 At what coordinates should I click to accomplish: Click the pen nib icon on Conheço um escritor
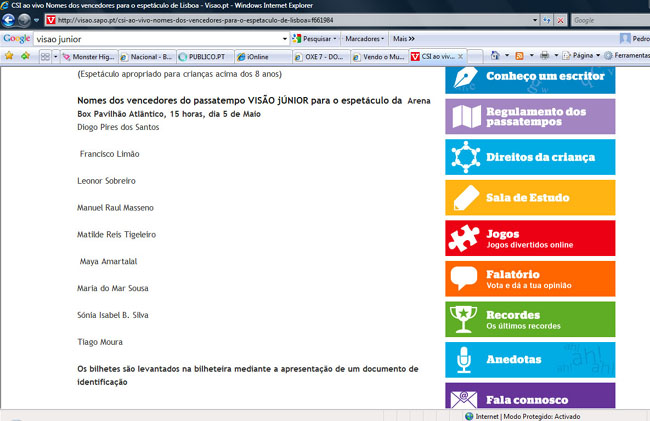click(x=465, y=77)
